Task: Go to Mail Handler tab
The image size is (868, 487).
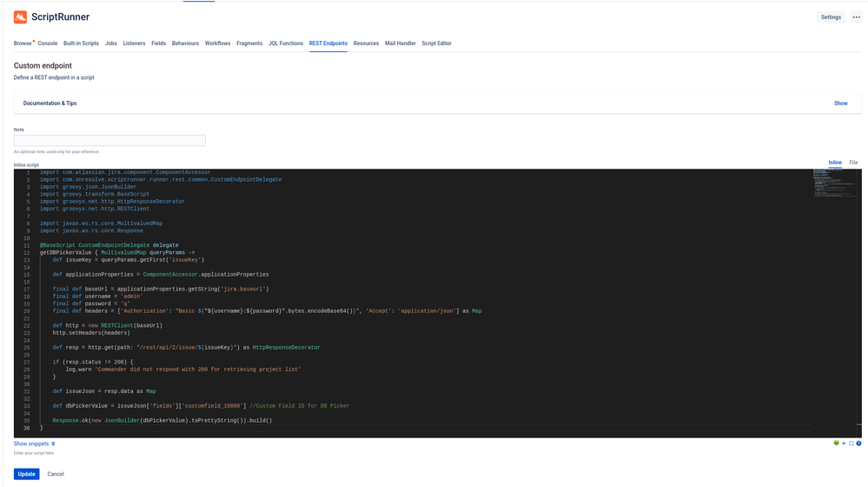Action: tap(401, 43)
